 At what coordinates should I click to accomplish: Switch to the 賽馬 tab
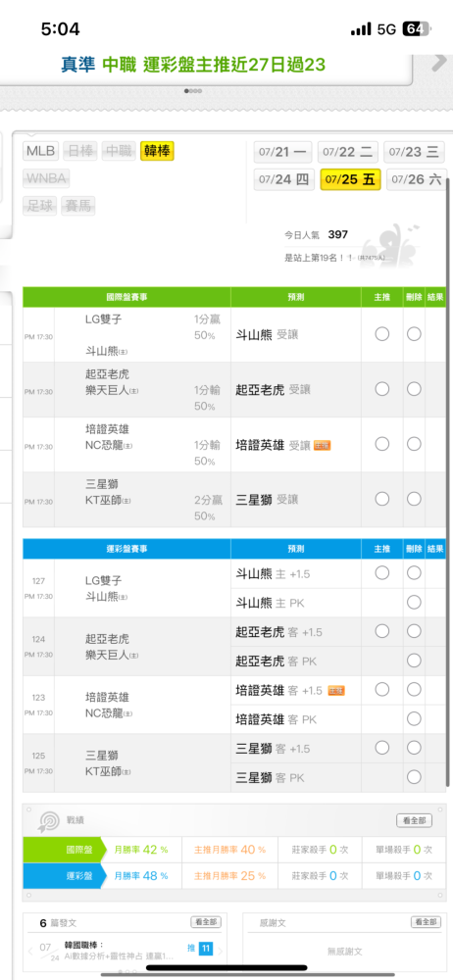(x=77, y=206)
